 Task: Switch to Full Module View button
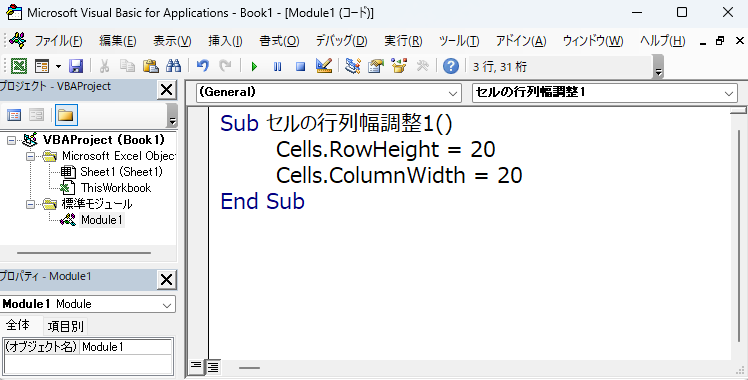click(x=213, y=367)
